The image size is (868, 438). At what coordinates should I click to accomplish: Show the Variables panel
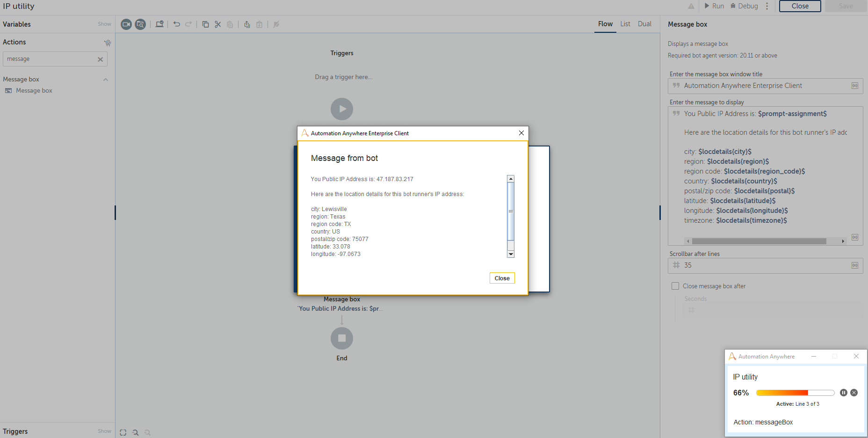tap(104, 24)
